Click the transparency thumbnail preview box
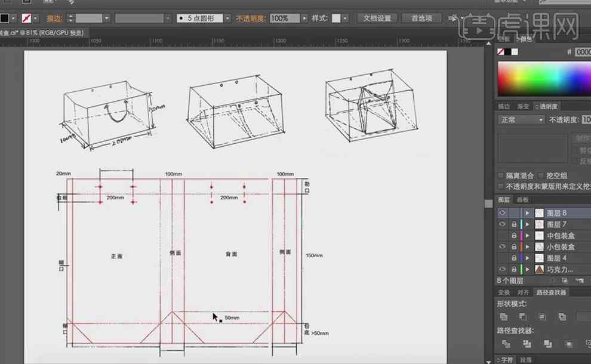The width and height of the screenshot is (591, 364). point(532,149)
